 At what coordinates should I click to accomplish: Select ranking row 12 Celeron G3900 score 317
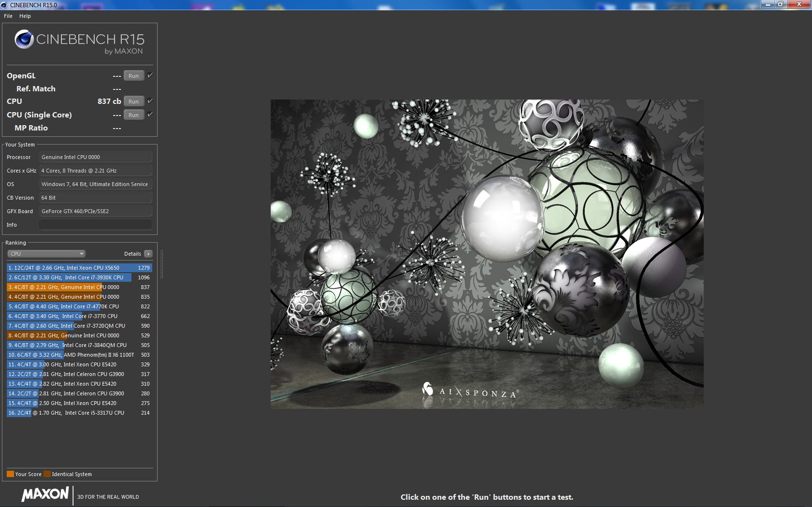click(x=79, y=374)
